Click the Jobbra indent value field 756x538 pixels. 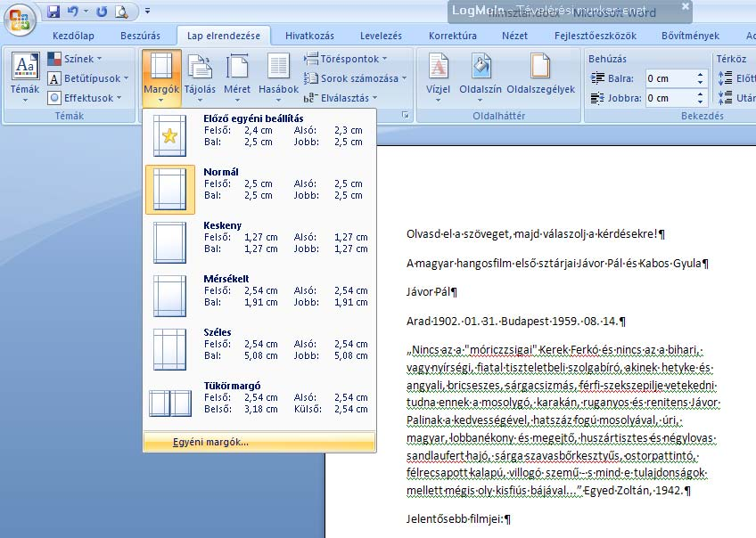click(x=670, y=98)
